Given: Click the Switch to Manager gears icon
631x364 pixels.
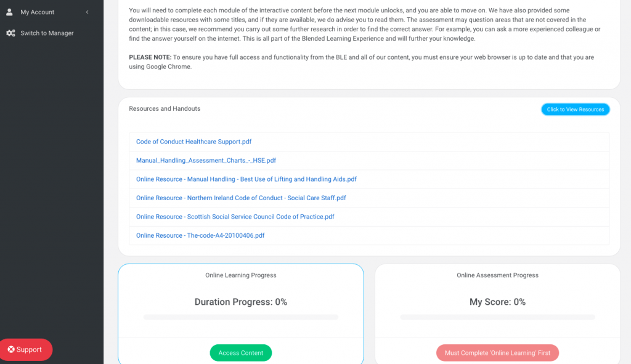Looking at the screenshot, I should [10, 33].
